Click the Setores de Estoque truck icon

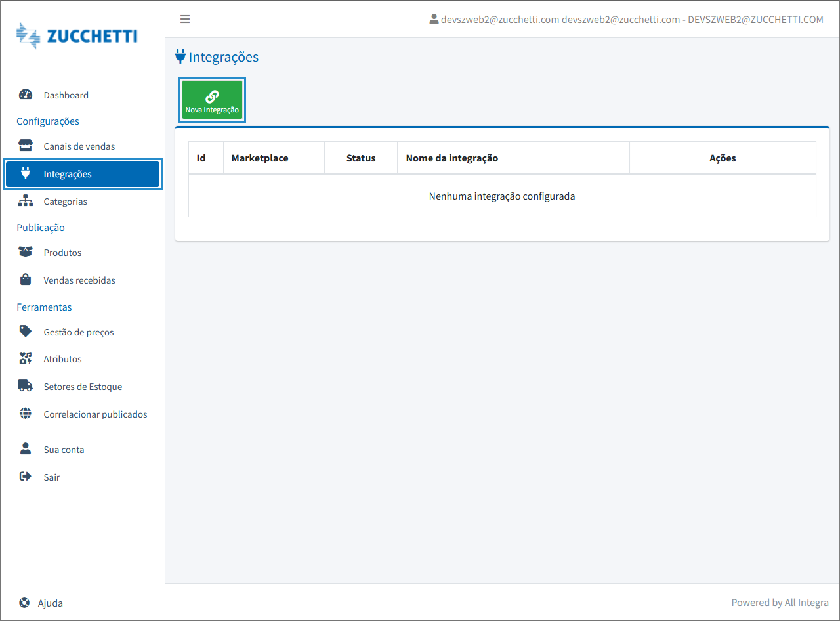pos(26,386)
